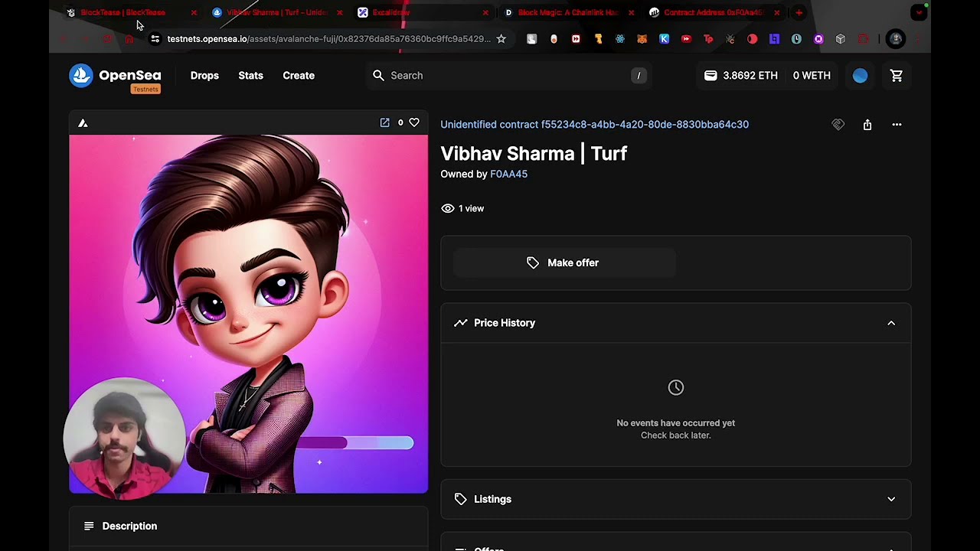
Task: Click the Unidentified contract collection link
Action: (x=594, y=125)
